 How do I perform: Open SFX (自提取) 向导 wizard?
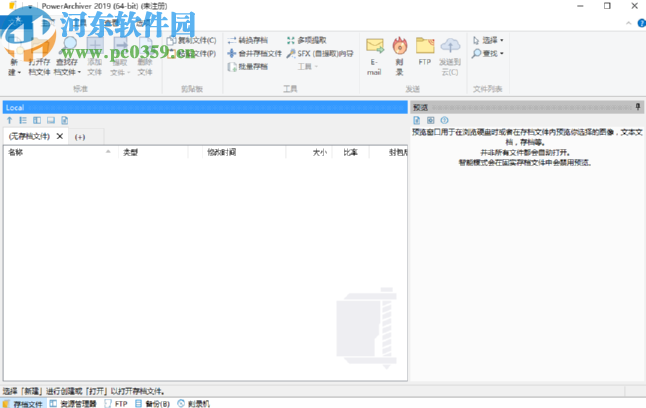[x=320, y=54]
